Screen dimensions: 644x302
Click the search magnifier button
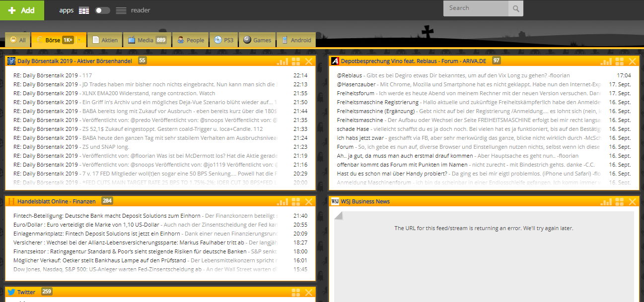(516, 8)
